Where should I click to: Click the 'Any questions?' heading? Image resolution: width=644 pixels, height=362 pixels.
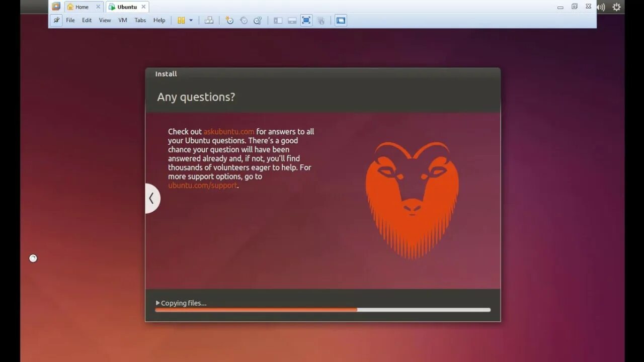[196, 97]
